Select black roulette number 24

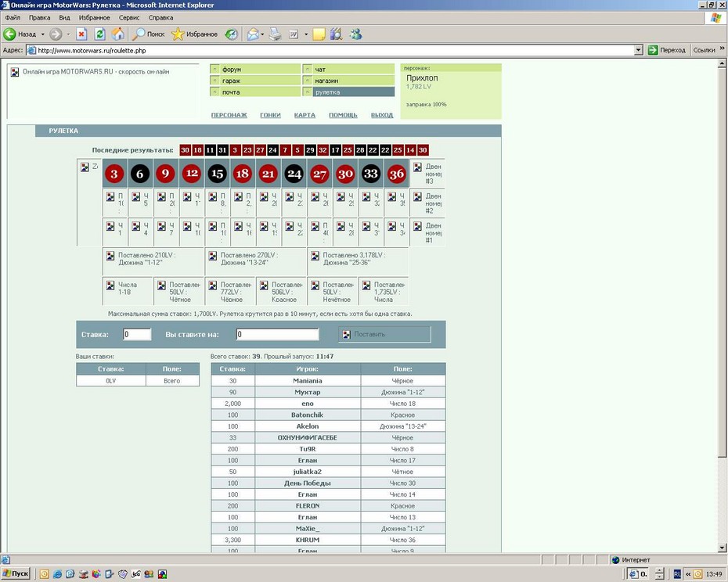tap(294, 174)
